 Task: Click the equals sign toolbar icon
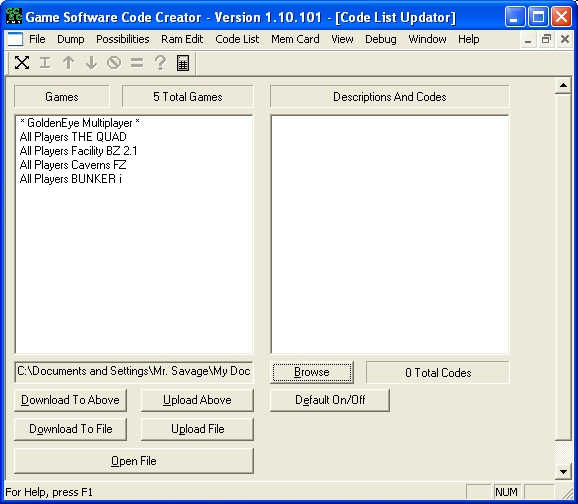pyautogui.click(x=137, y=63)
